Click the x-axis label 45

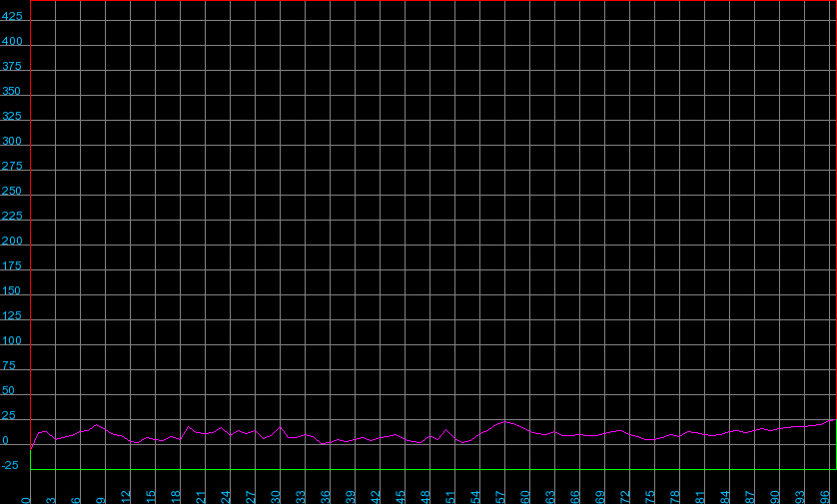point(401,497)
